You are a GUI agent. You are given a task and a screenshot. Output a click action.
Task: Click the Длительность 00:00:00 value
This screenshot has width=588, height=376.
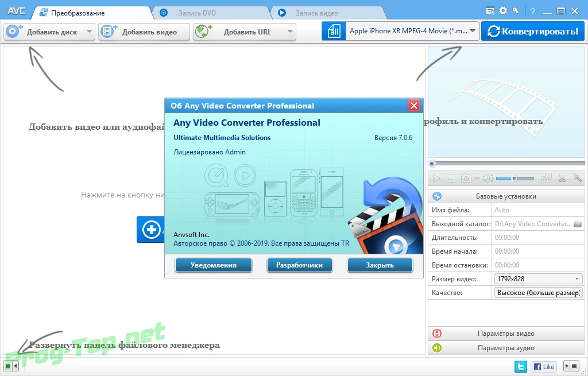(x=507, y=238)
